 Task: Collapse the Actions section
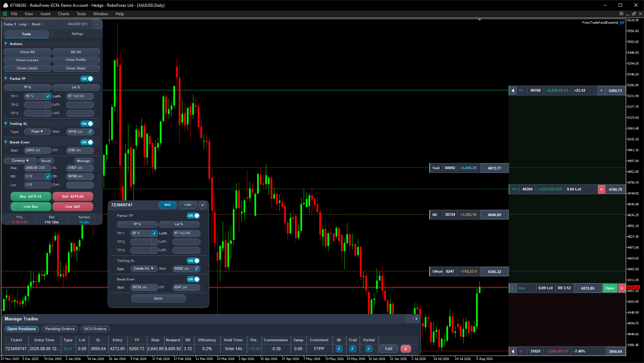pos(6,44)
